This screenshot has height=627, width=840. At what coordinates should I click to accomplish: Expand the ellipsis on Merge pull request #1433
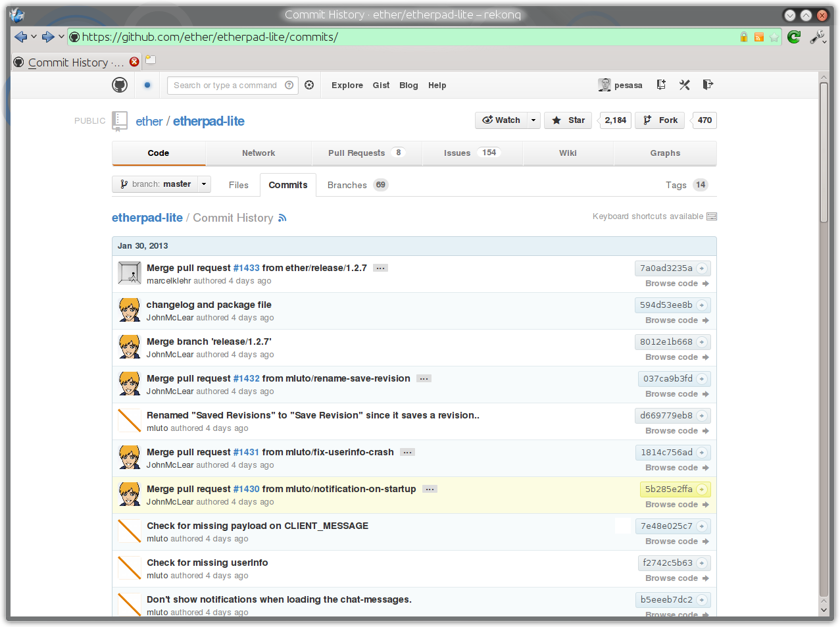tap(380, 268)
